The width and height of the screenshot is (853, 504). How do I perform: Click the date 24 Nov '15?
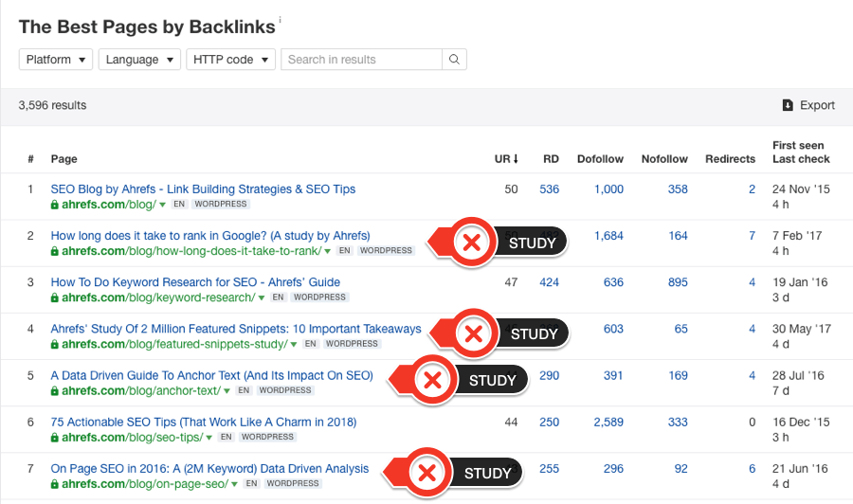click(801, 189)
